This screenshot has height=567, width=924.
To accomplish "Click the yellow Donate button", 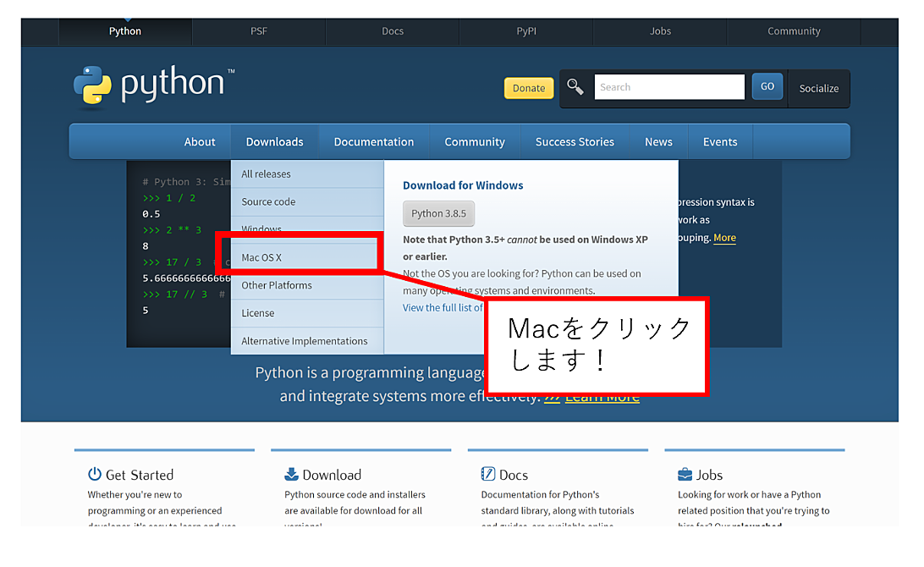I will click(529, 88).
